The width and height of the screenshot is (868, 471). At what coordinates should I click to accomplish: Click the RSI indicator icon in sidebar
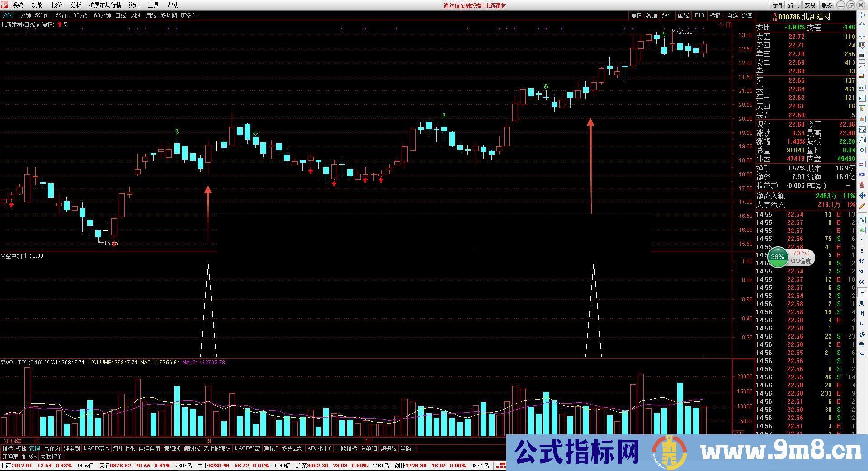point(862,174)
